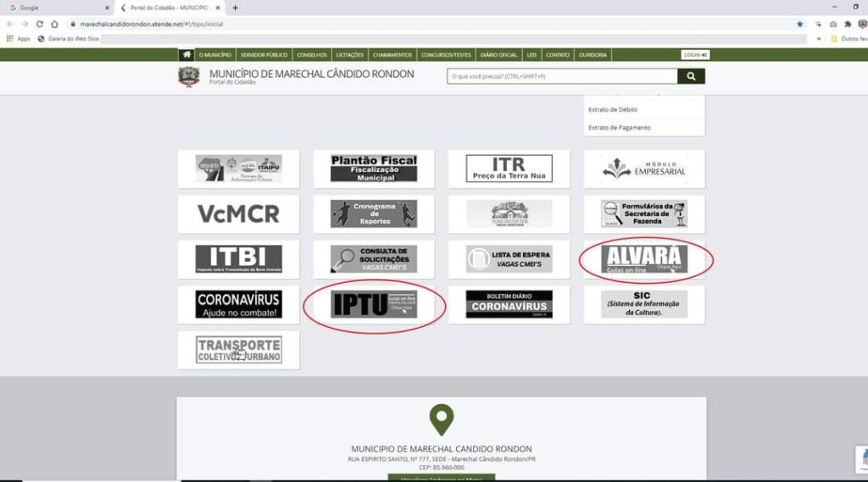Open ITR Preço da Terra Nua tile
This screenshot has height=482, width=868.
[x=509, y=169]
